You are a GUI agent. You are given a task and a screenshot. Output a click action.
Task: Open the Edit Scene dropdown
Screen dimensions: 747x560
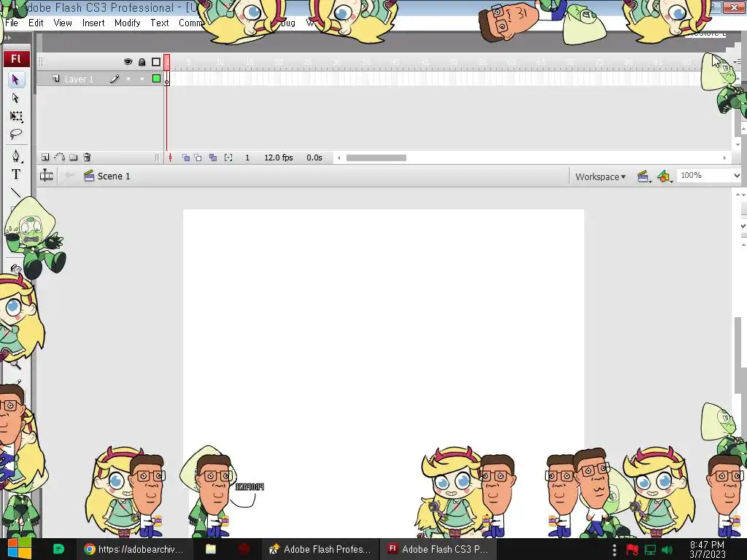click(x=643, y=176)
